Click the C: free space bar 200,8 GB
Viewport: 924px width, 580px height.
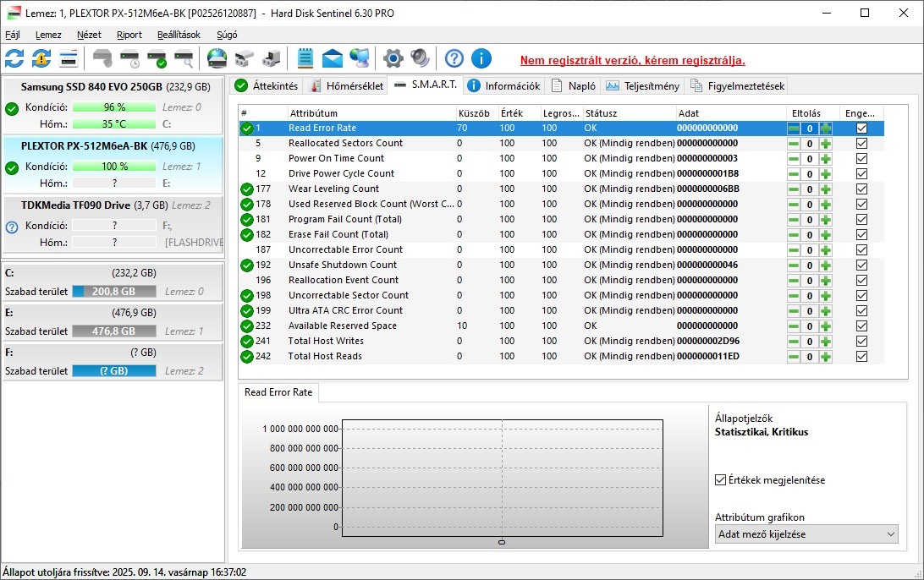coord(113,292)
